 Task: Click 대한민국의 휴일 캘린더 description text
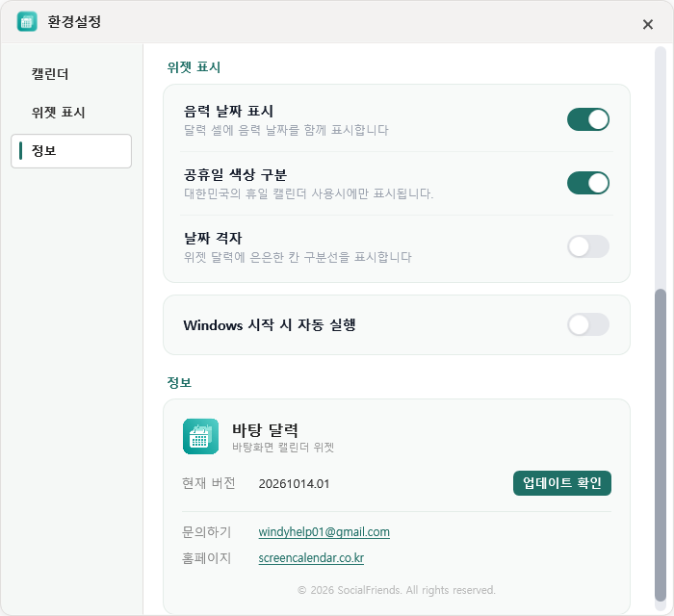coord(309,193)
